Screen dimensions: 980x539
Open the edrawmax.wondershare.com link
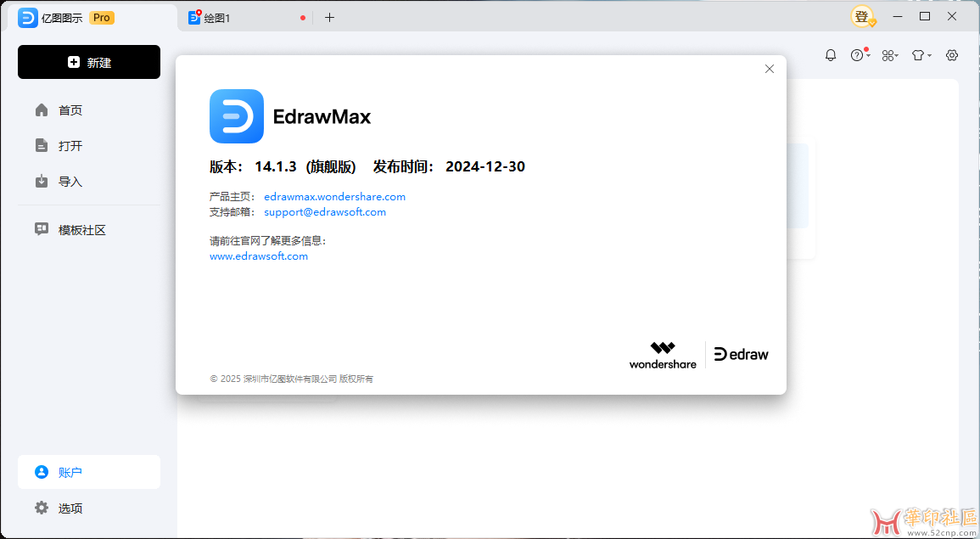pyautogui.click(x=334, y=196)
